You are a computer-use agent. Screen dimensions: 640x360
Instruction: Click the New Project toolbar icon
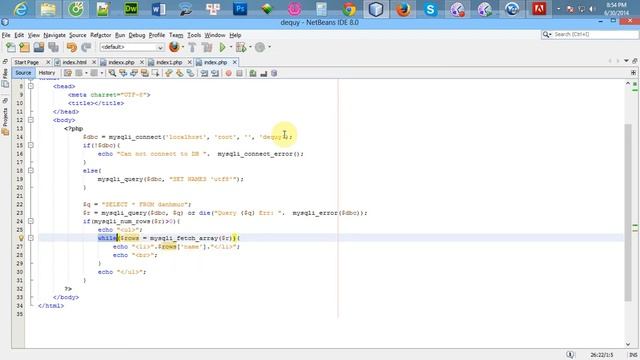[24, 47]
